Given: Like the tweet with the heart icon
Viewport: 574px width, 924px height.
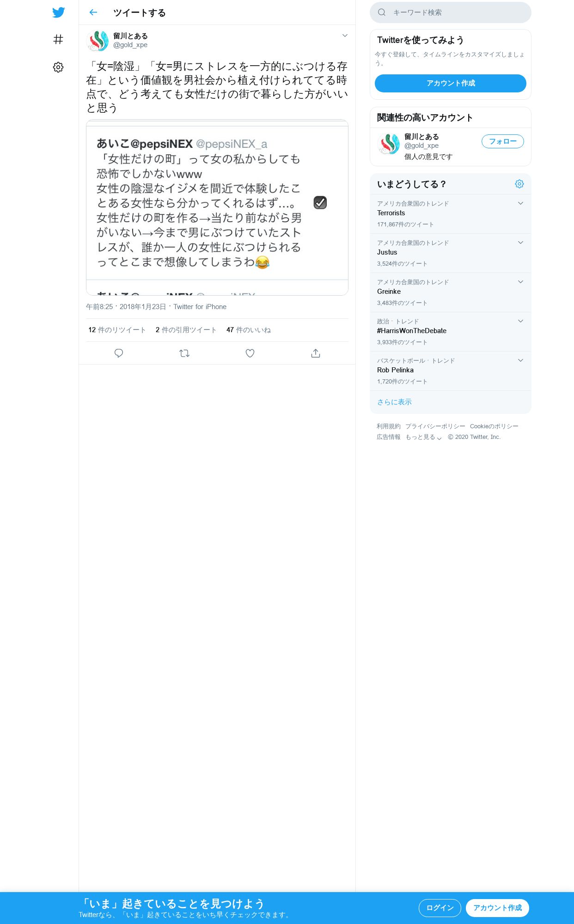Looking at the screenshot, I should 250,353.
